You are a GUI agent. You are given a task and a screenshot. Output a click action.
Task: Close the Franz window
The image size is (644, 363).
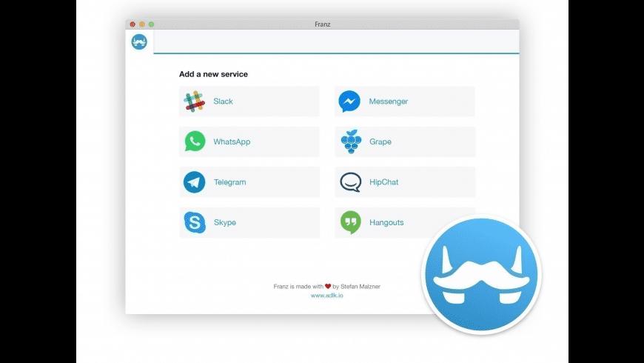(x=133, y=24)
